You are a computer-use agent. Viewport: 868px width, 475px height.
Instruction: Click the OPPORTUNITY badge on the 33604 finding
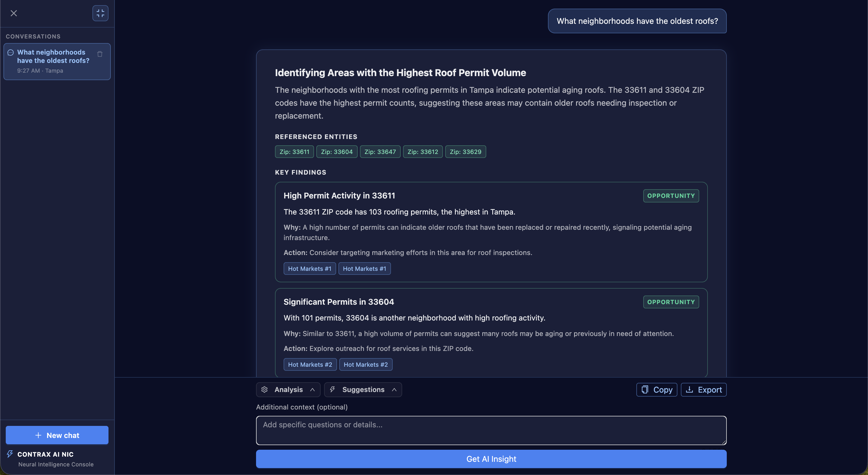[x=671, y=302]
